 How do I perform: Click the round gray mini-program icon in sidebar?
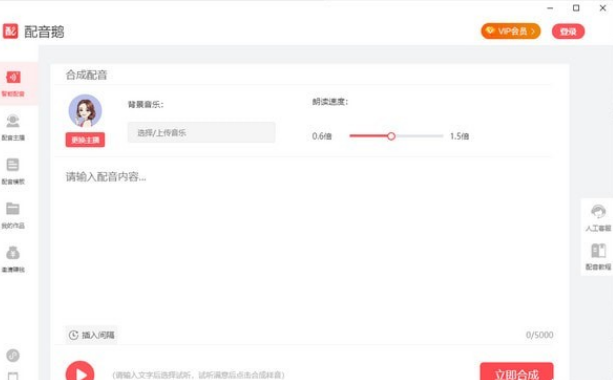click(x=13, y=355)
